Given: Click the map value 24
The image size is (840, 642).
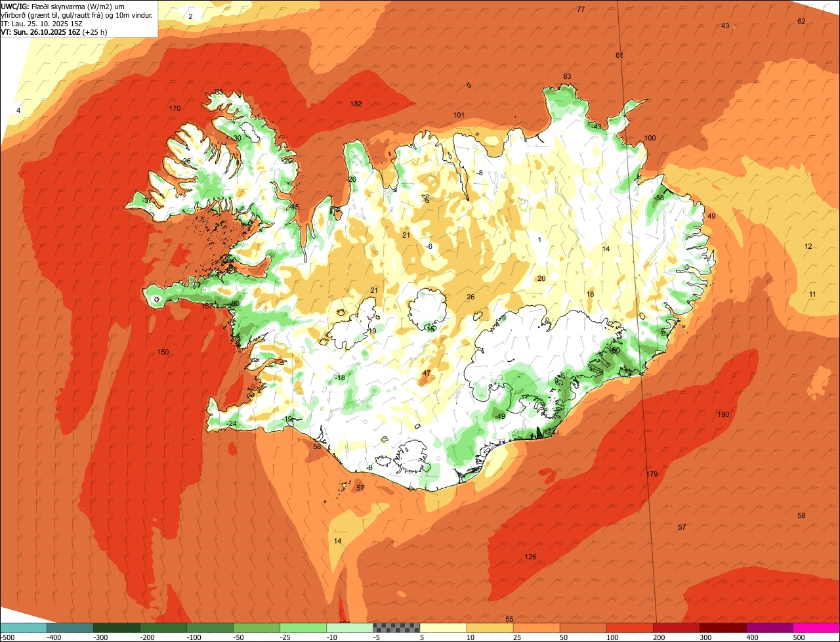Looking at the screenshot, I should 232,424.
